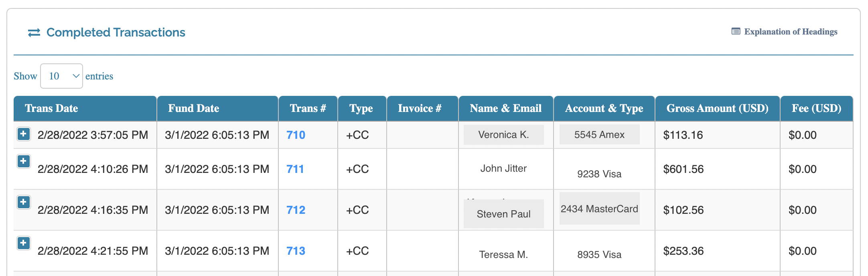Sort table by Trans # header

(308, 108)
